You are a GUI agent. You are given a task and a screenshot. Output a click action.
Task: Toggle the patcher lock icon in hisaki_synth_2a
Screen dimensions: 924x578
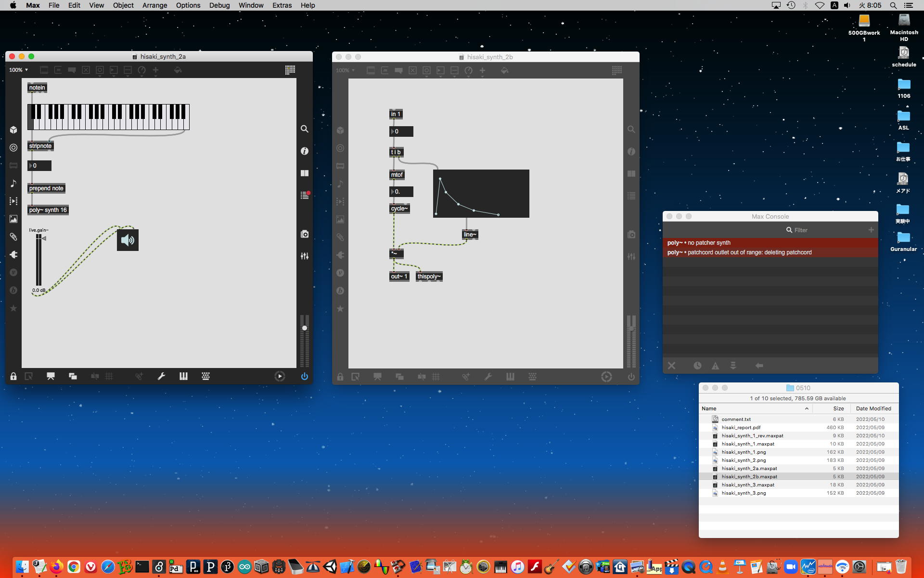point(13,376)
